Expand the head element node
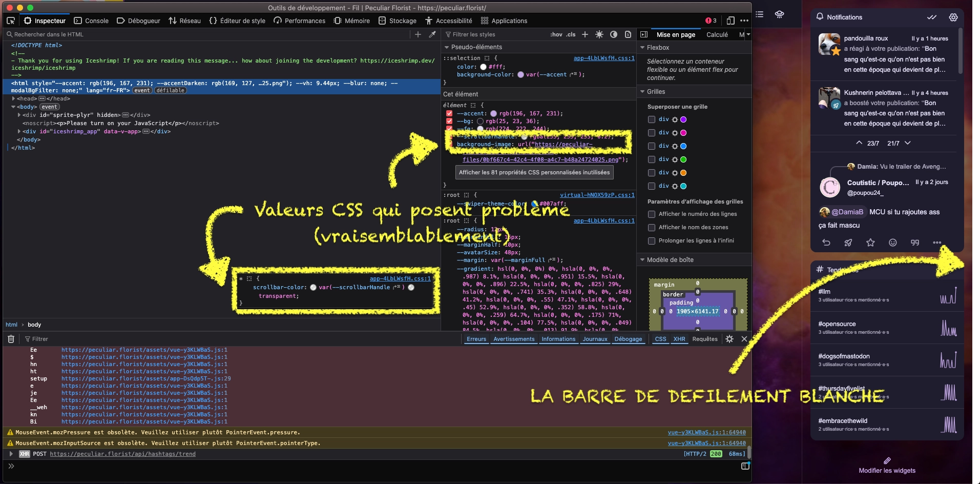This screenshot has height=484, width=980. coord(14,98)
